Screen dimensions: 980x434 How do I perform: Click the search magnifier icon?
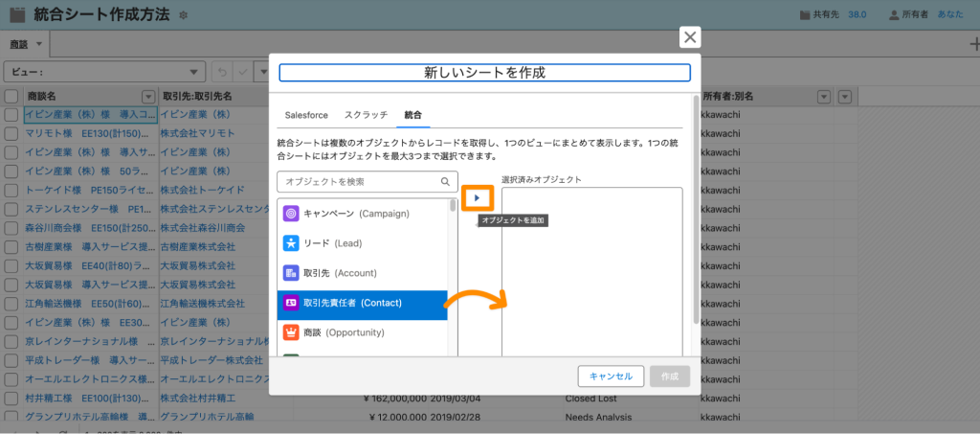tap(446, 182)
